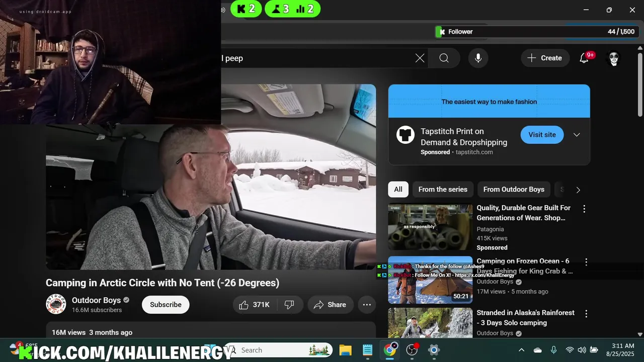The image size is (644, 362).
Task: Switch to Chrome in taskbar
Action: pos(390,350)
